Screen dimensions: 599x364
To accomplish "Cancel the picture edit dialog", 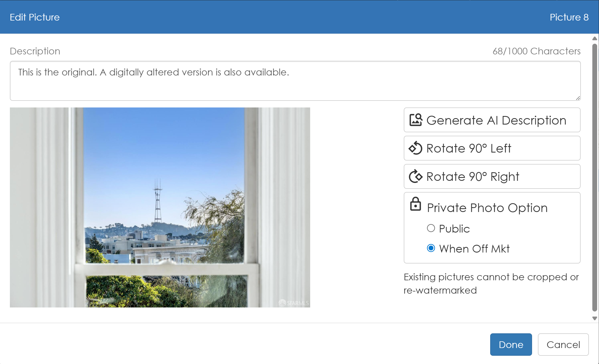I will (563, 345).
